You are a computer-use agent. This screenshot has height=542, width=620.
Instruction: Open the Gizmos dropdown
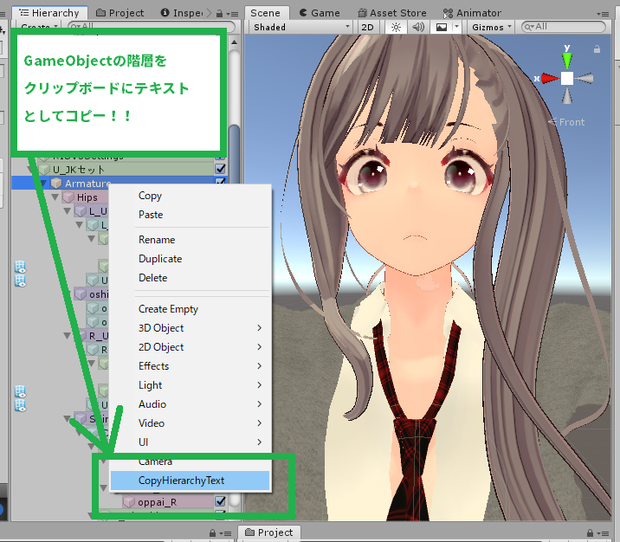tap(491, 27)
